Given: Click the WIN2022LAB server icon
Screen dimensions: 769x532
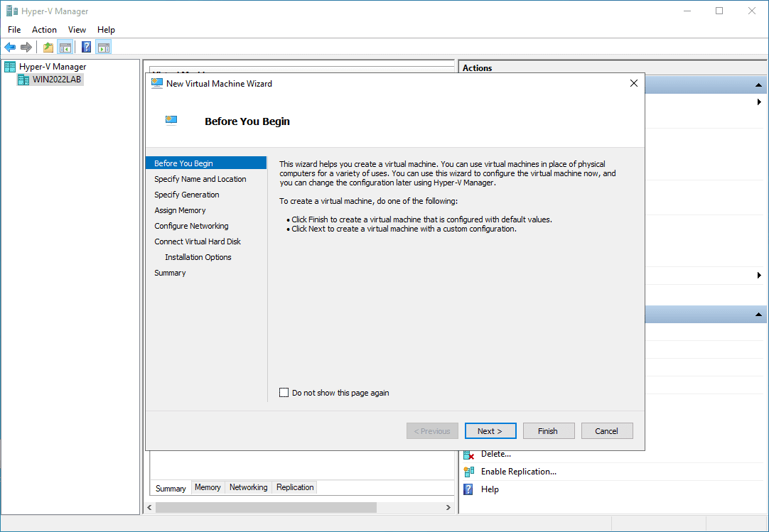Looking at the screenshot, I should [23, 80].
